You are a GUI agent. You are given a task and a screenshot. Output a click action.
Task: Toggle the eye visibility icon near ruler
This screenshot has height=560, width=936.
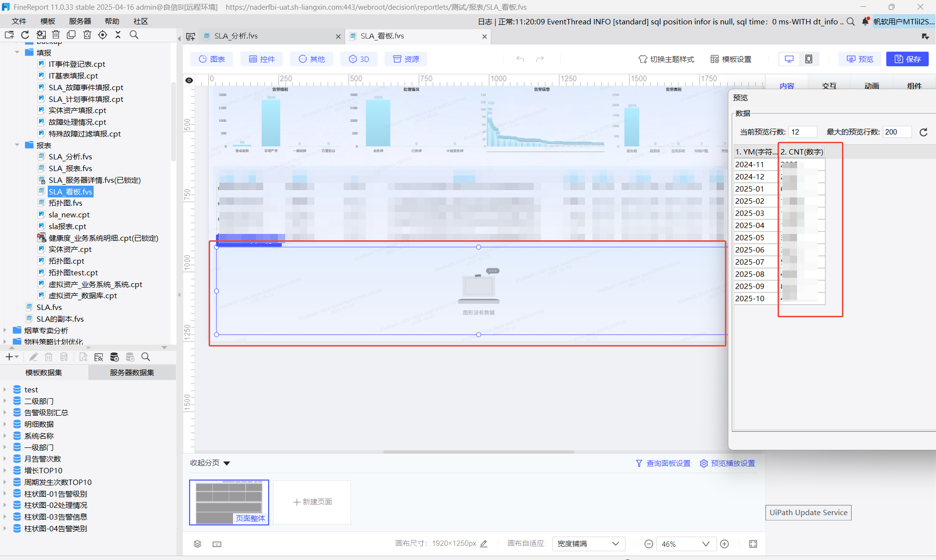pyautogui.click(x=189, y=80)
